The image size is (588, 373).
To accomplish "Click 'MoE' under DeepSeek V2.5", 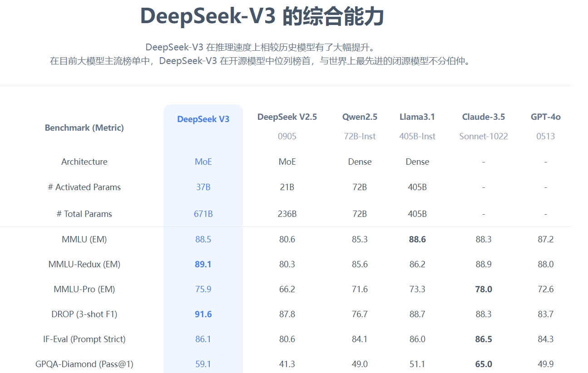I will [287, 162].
